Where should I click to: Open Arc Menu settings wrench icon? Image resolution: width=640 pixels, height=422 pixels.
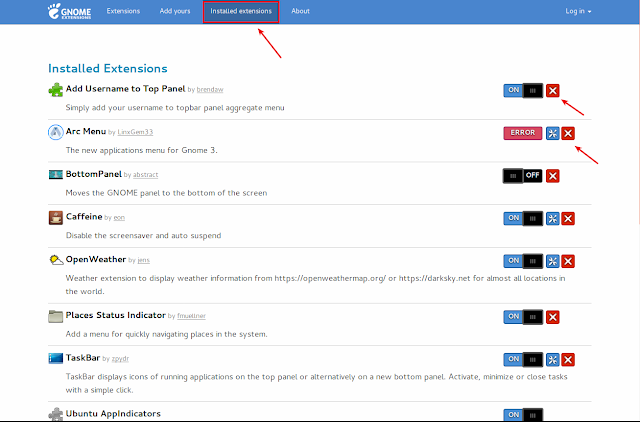(553, 133)
